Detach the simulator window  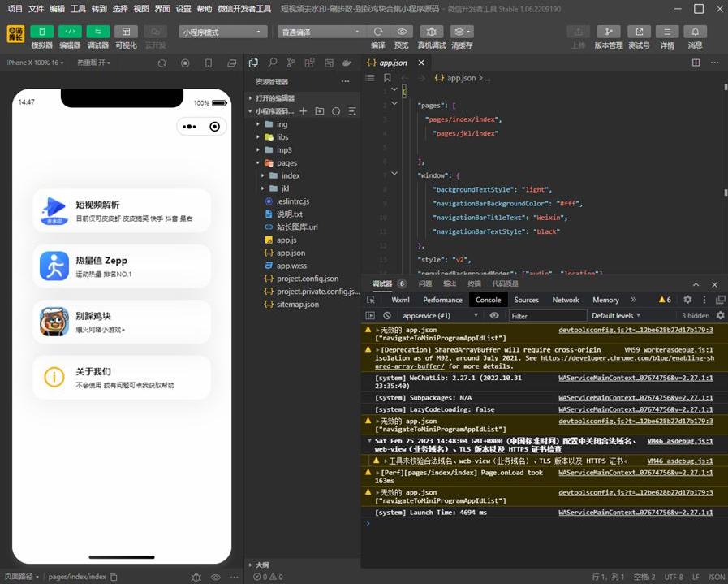(231, 63)
